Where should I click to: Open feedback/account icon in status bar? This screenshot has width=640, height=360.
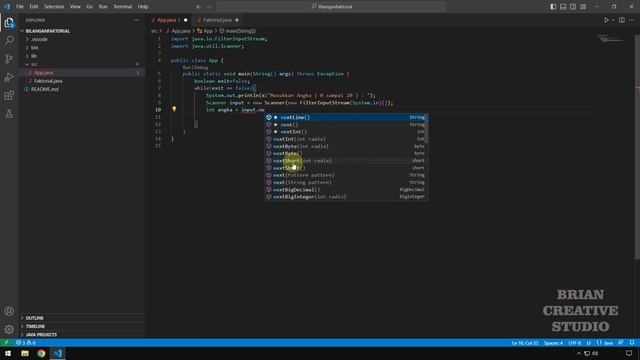pyautogui.click(x=621, y=343)
